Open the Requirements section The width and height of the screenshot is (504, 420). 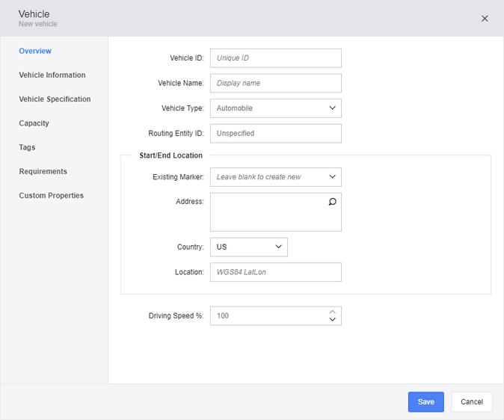click(x=43, y=171)
